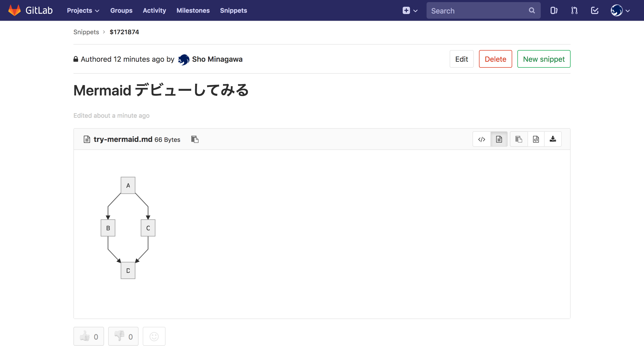The height and width of the screenshot is (346, 644).
Task: Open the issues icon in the navbar
Action: (x=554, y=10)
